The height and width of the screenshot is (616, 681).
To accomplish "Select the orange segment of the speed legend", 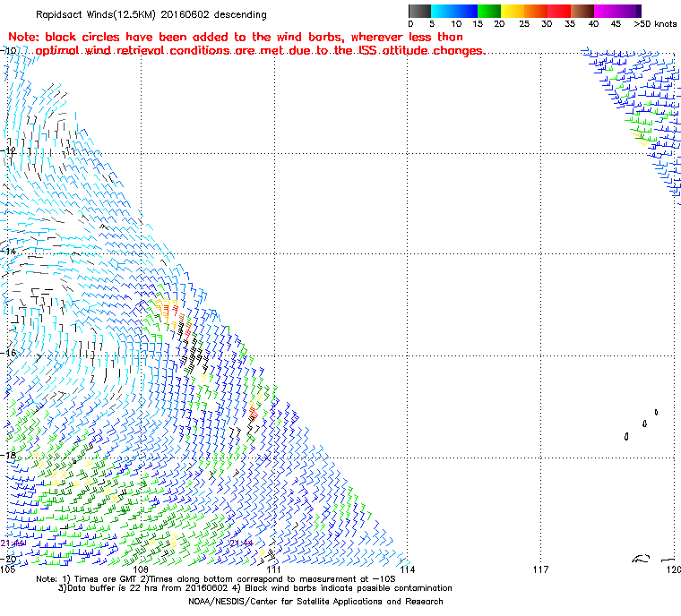I will pyautogui.click(x=536, y=11).
